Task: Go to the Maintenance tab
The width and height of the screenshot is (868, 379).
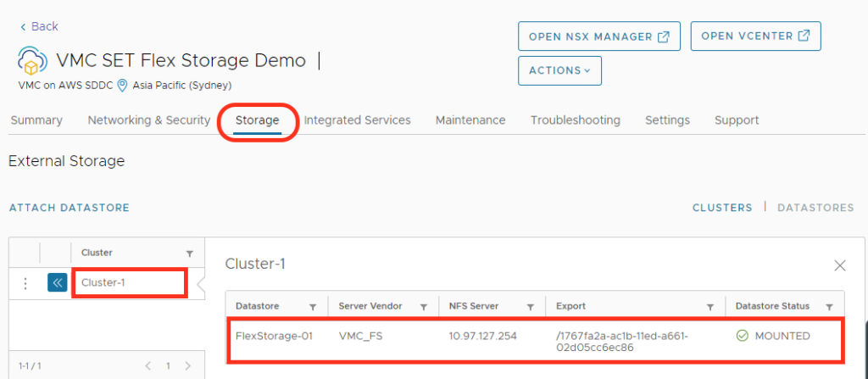Action: click(x=470, y=120)
